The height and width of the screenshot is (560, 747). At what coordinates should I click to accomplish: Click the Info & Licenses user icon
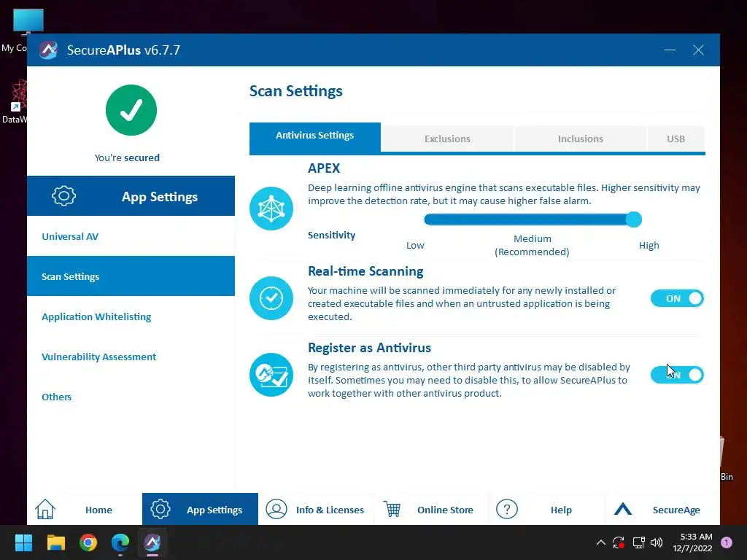pos(276,509)
